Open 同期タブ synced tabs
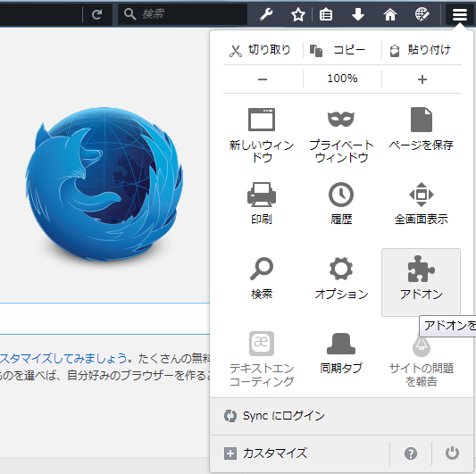The image size is (476, 474). click(341, 353)
